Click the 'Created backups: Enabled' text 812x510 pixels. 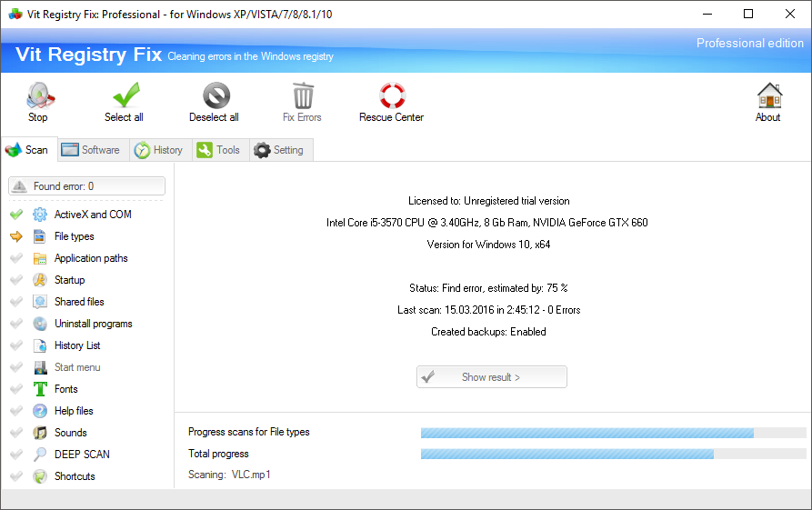pyautogui.click(x=488, y=332)
